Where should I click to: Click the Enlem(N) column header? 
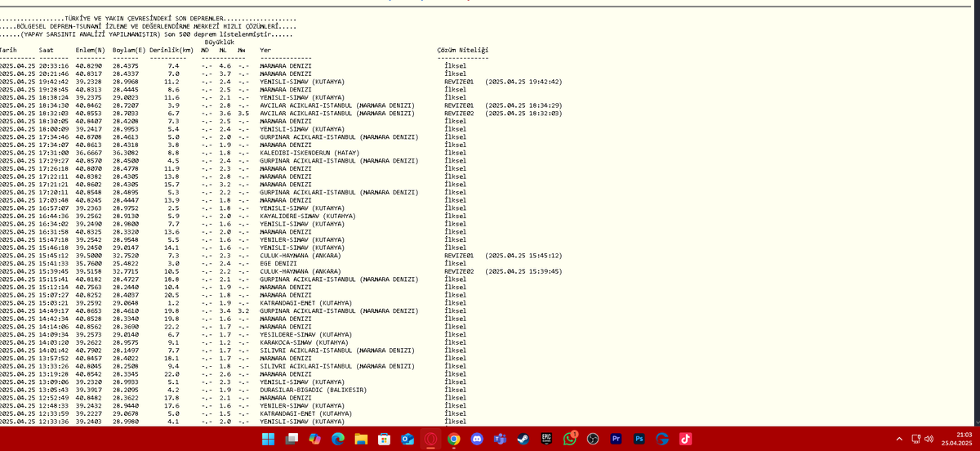[x=90, y=50]
